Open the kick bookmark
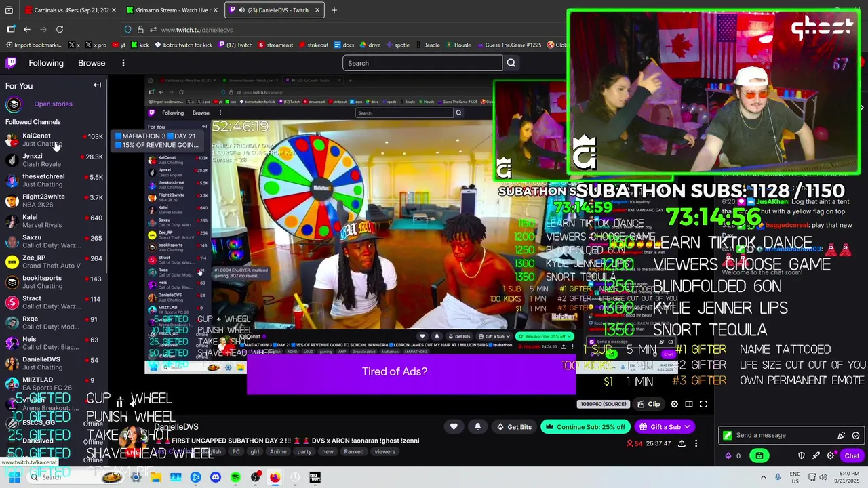The width and height of the screenshot is (868, 488). [140, 45]
